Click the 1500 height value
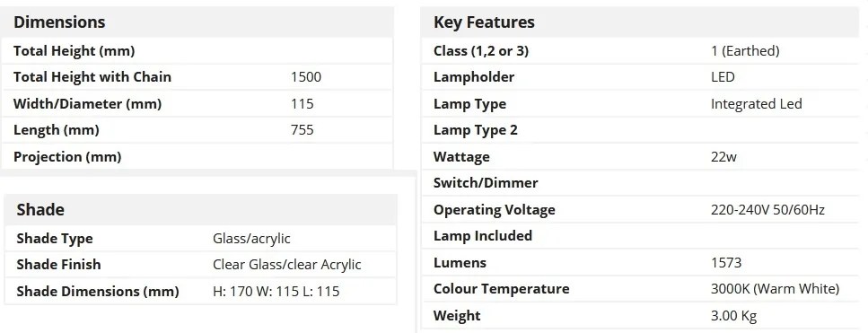868x333 pixels. pyautogui.click(x=305, y=77)
